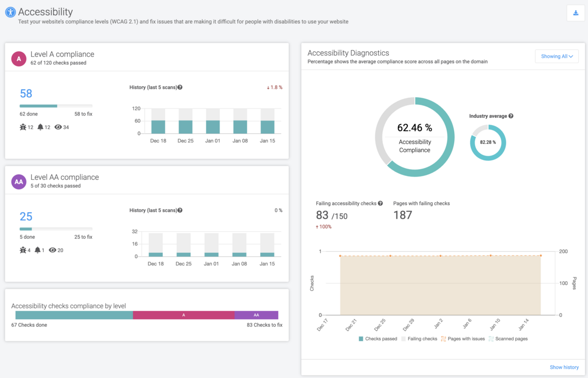Image resolution: width=588 pixels, height=378 pixels.
Task: Click the bell alerts icon in Level A card
Action: point(40,127)
